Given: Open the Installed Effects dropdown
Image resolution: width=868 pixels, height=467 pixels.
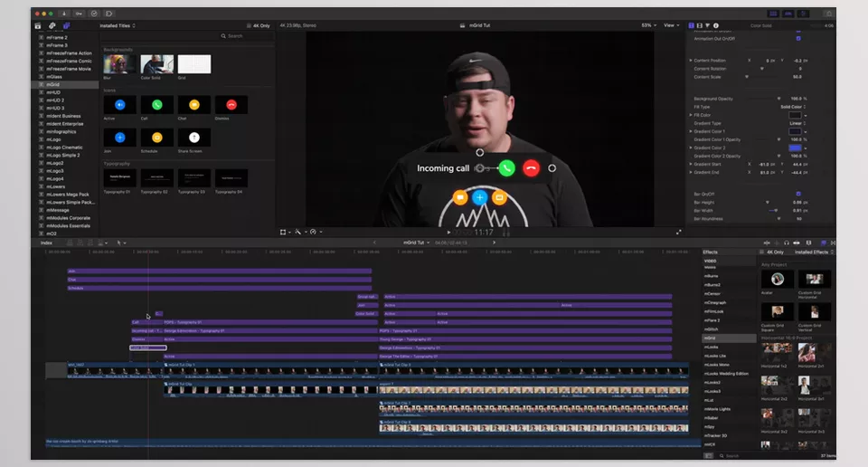Looking at the screenshot, I should click(x=815, y=253).
